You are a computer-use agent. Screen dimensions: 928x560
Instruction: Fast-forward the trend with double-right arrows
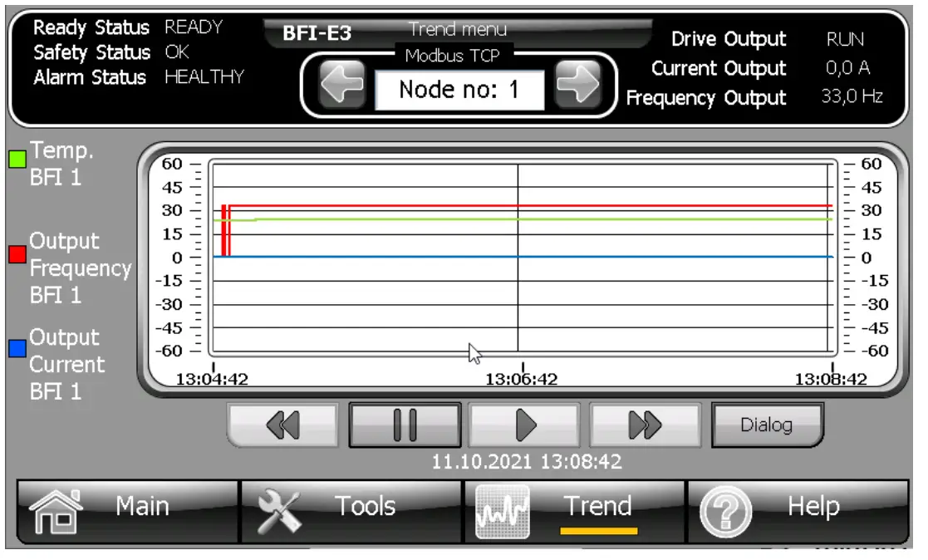[x=644, y=425]
